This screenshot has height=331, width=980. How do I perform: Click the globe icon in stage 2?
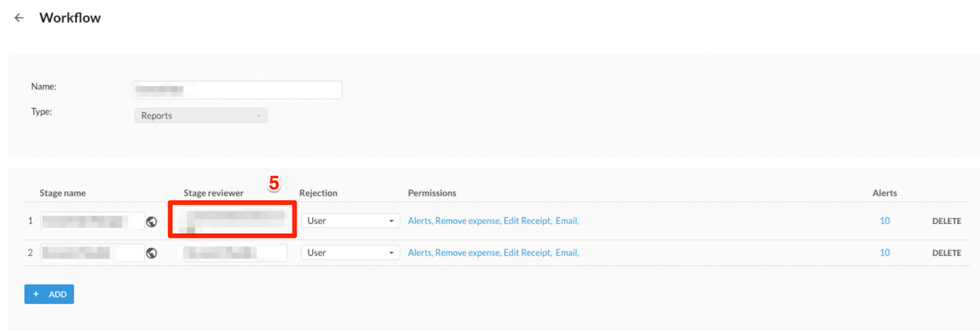(x=151, y=253)
